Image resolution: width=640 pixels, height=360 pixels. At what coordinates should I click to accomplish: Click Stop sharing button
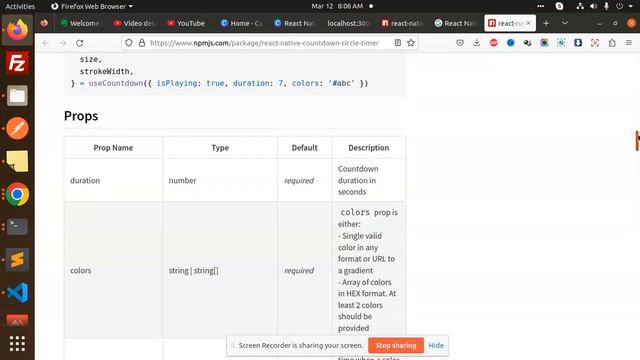[396, 345]
